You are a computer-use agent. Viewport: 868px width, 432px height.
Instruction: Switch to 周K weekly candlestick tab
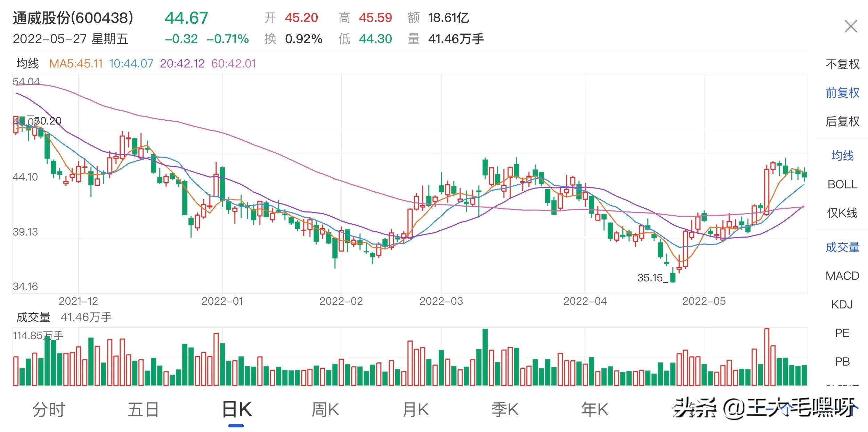click(x=325, y=409)
